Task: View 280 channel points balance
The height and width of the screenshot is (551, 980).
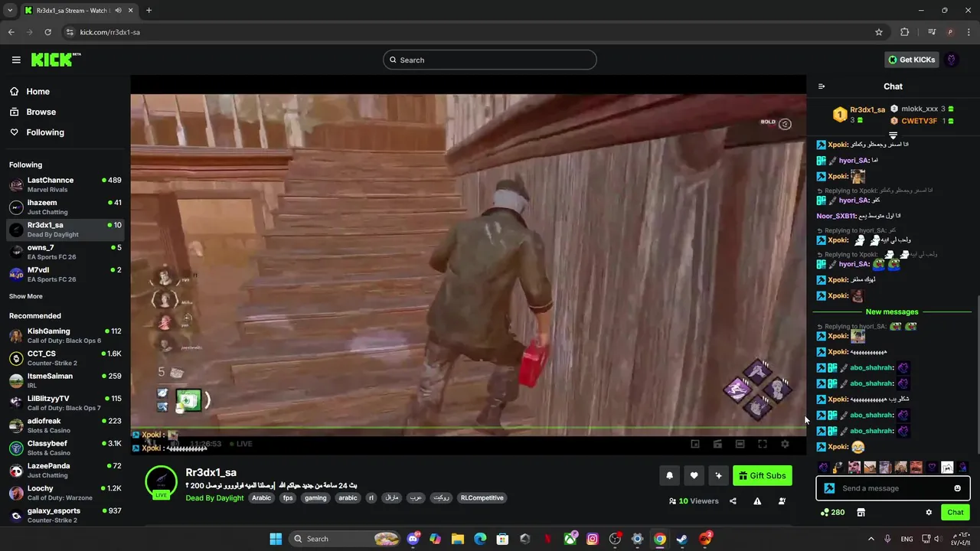Action: point(832,513)
